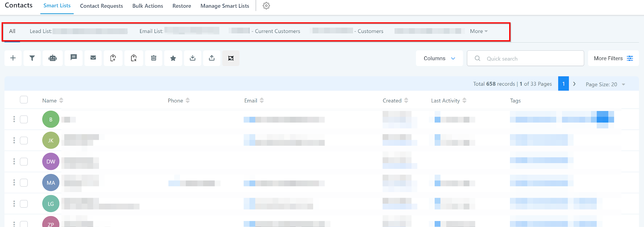The width and height of the screenshot is (644, 227).
Task: Open the Restore tab
Action: click(x=182, y=6)
